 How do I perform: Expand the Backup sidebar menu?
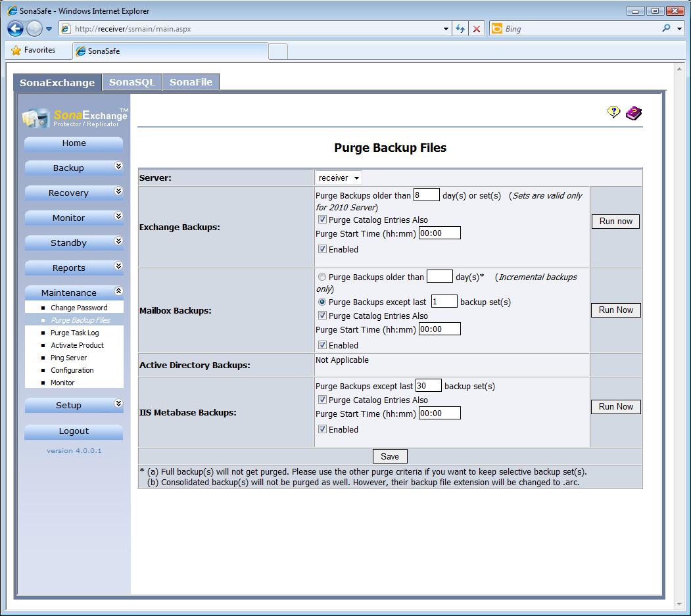tap(74, 168)
